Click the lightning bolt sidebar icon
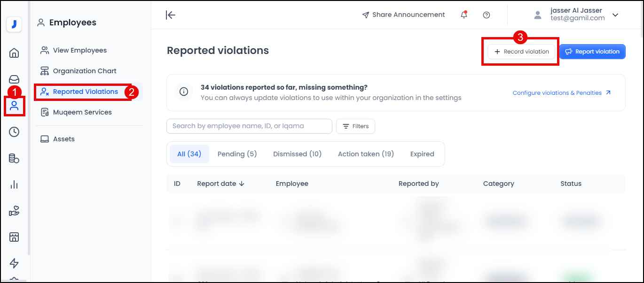The width and height of the screenshot is (644, 283). point(14,263)
